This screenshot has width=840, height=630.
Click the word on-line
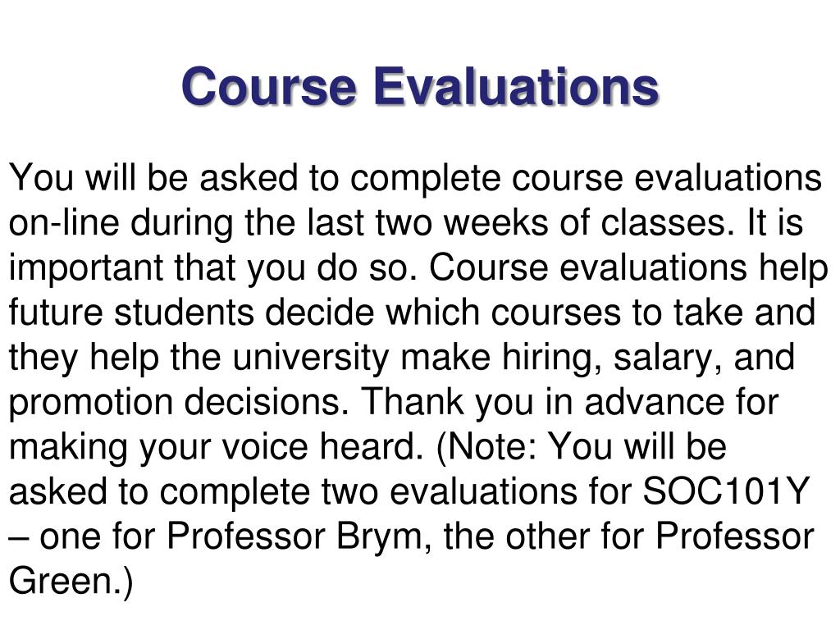pyautogui.click(x=64, y=222)
